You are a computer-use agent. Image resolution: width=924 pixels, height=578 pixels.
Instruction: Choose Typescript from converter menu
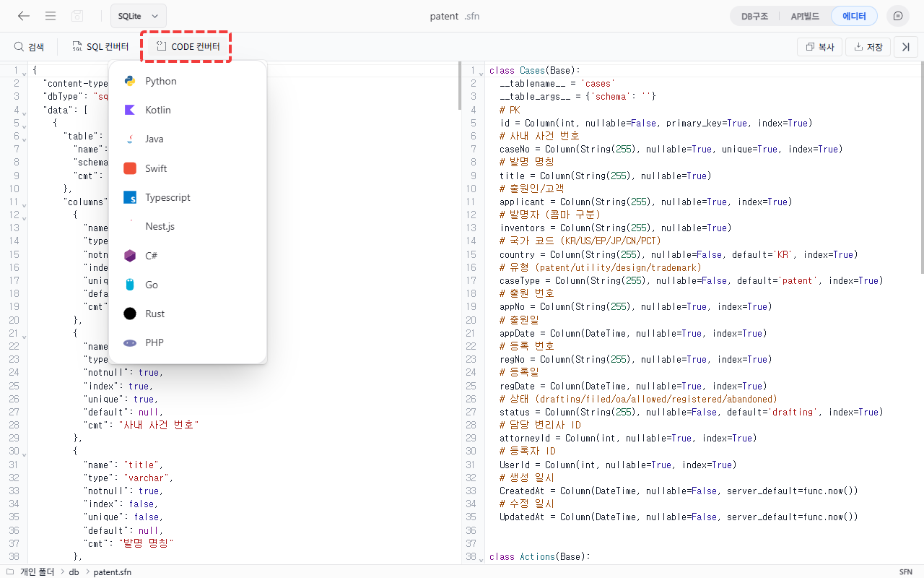pos(188,197)
